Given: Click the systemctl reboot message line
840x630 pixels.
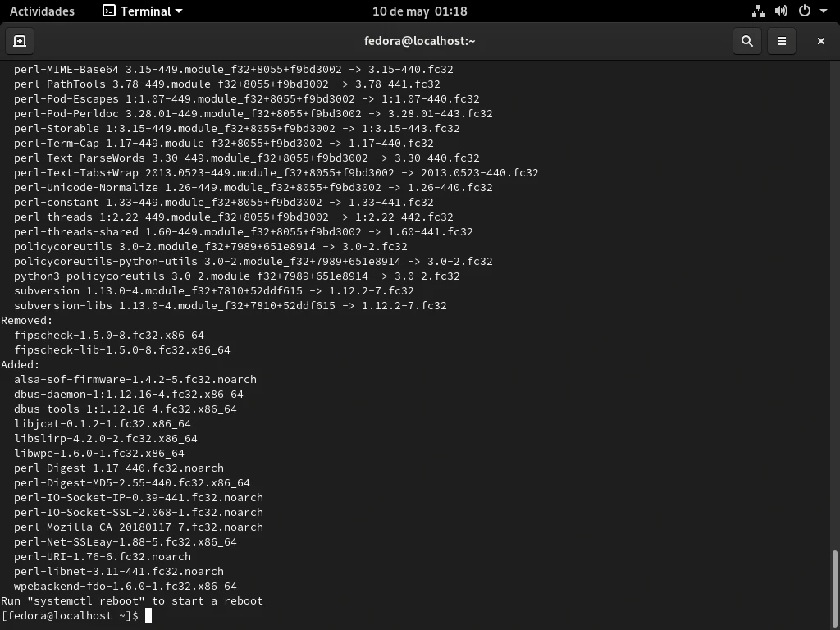Looking at the screenshot, I should [x=132, y=601].
